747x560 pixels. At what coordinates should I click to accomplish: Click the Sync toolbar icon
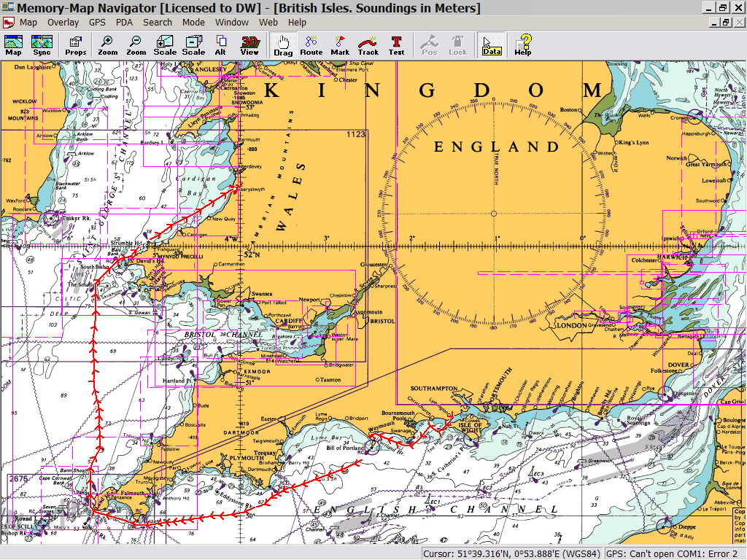[42, 45]
